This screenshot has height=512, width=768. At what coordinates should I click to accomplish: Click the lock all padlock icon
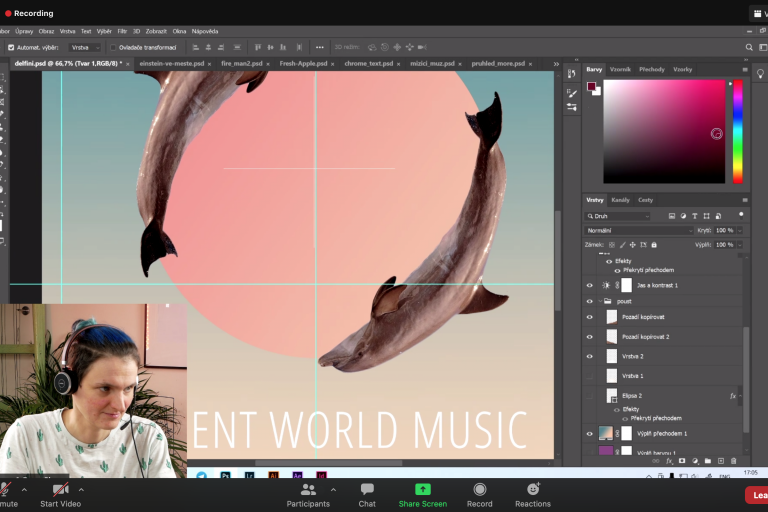654,244
